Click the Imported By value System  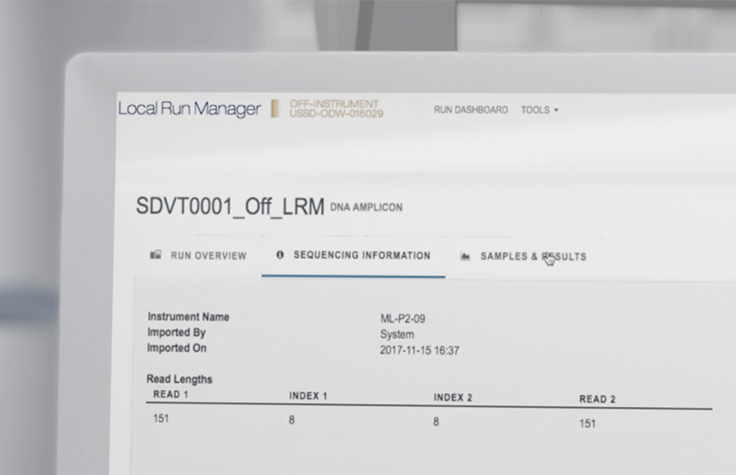[398, 335]
